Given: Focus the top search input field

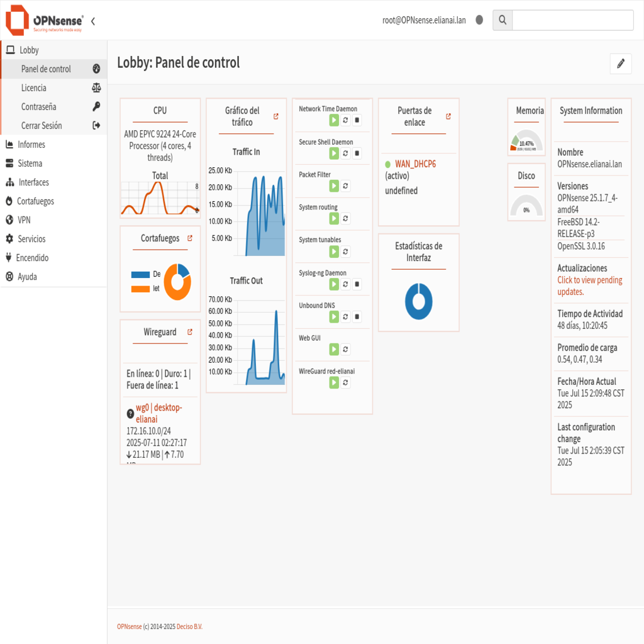Looking at the screenshot, I should [572, 19].
